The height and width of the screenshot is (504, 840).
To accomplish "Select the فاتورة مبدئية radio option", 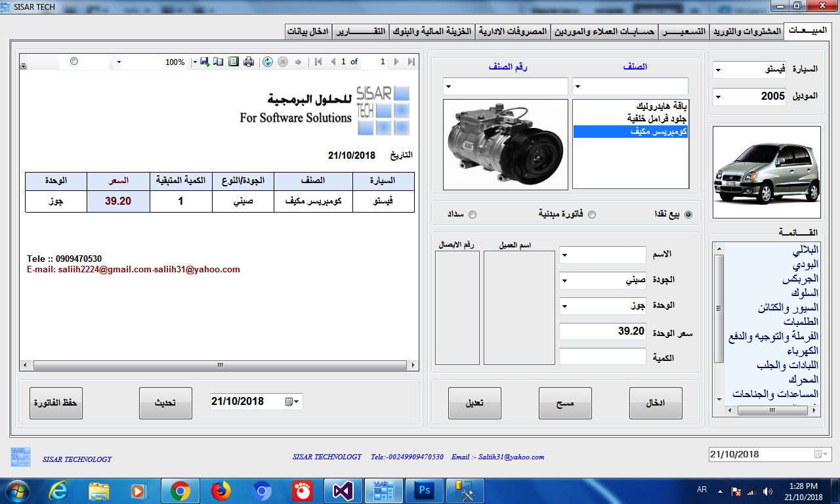I will (x=592, y=215).
